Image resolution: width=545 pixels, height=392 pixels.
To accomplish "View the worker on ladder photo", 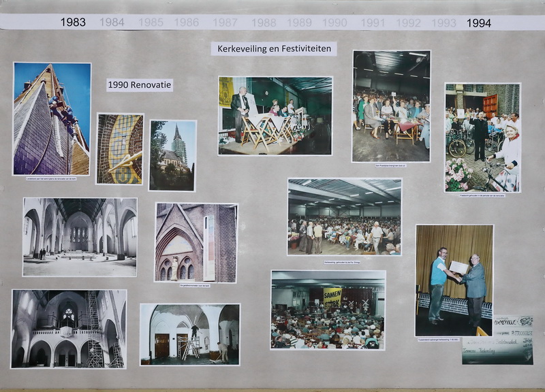I will 190,334.
